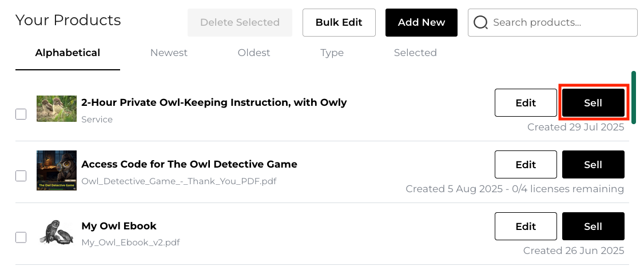Click the green vertical scrollbar
Viewport: 644px width, 266px height.
(x=633, y=97)
